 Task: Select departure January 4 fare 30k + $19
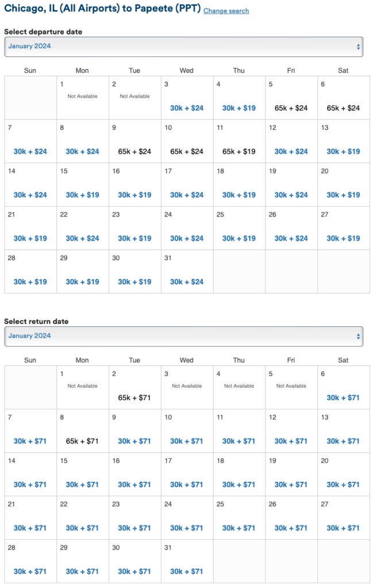239,108
